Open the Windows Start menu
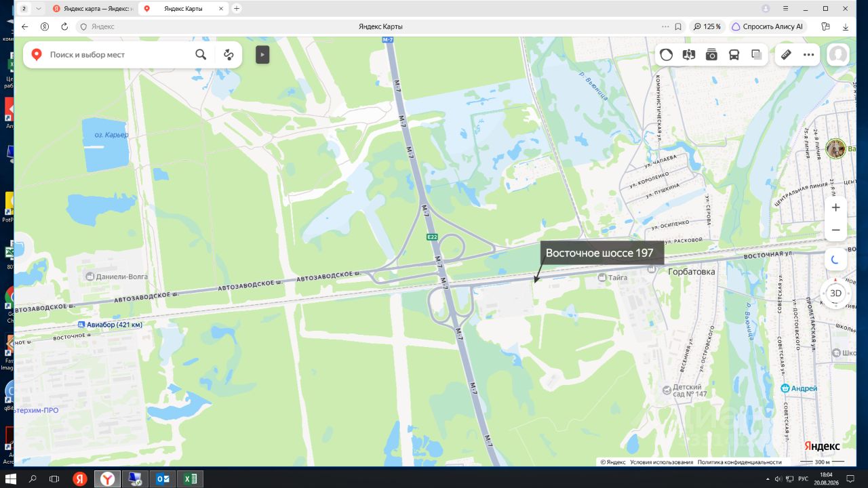The image size is (868, 488). click(x=11, y=479)
